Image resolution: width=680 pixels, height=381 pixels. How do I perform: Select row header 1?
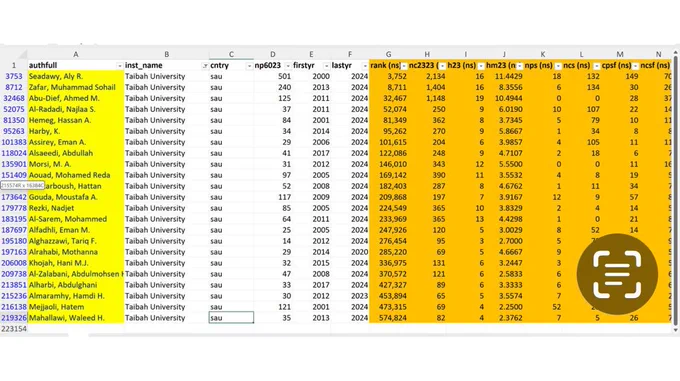coord(14,65)
